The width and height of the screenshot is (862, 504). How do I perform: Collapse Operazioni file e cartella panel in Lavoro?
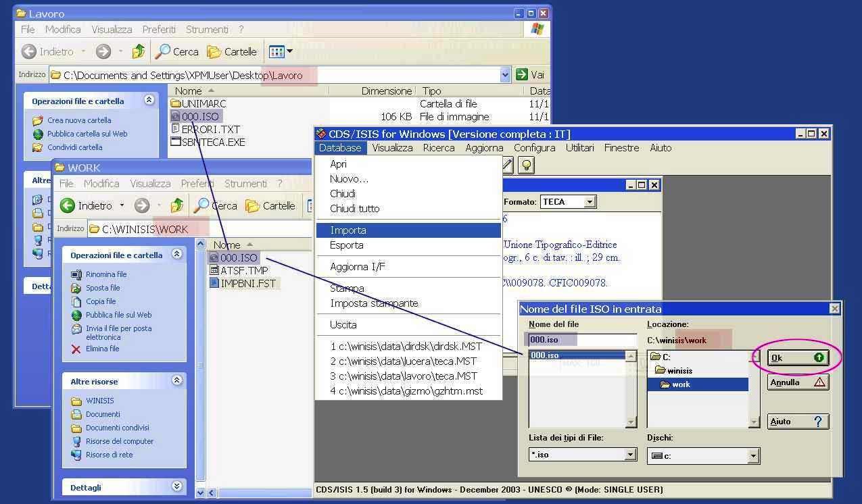pos(149,101)
